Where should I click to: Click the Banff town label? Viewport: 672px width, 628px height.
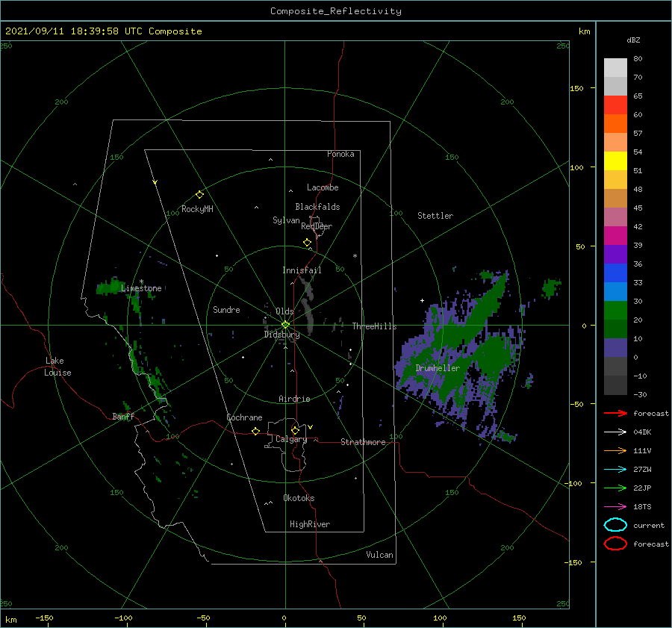click(123, 416)
